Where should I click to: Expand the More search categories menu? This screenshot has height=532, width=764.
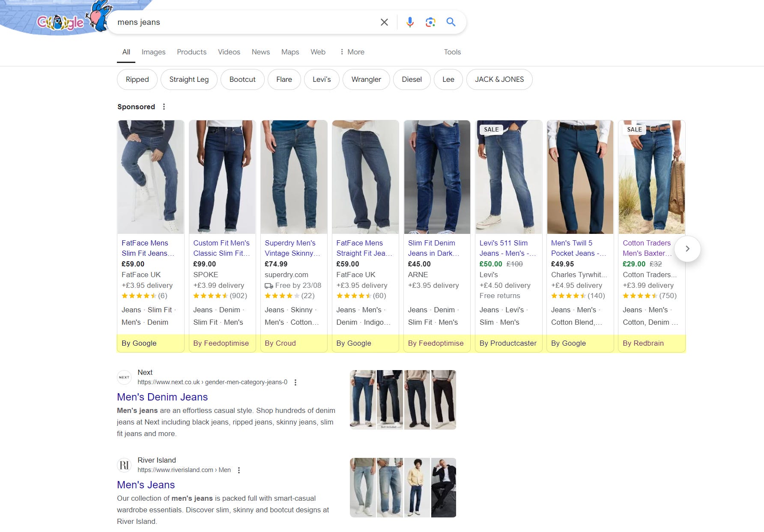(352, 52)
